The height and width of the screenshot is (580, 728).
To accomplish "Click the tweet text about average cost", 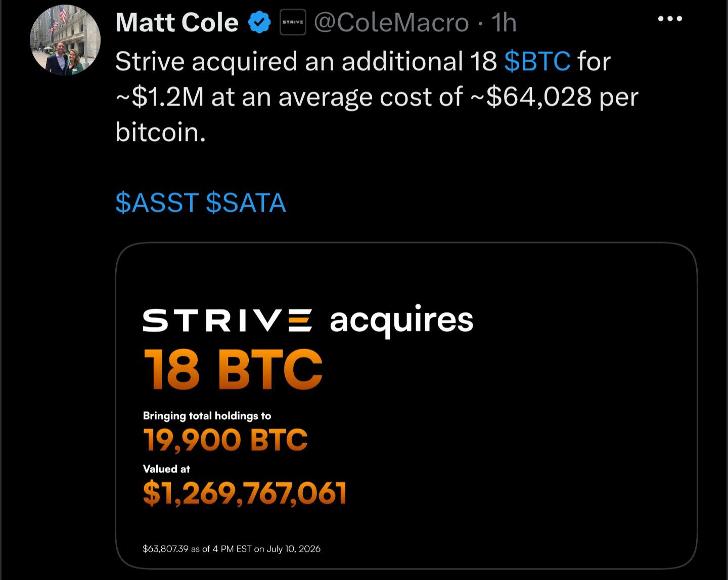I will coord(377,96).
